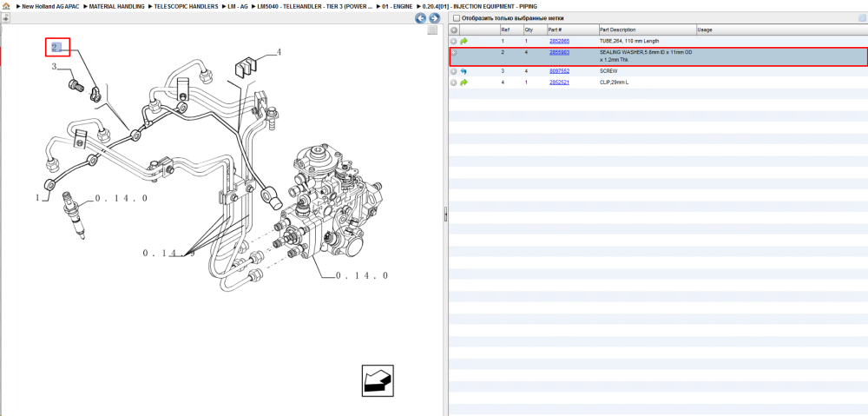Image resolution: width=868 pixels, height=416 pixels.
Task: Open the column settings icon at the top right
Action: tap(862, 18)
